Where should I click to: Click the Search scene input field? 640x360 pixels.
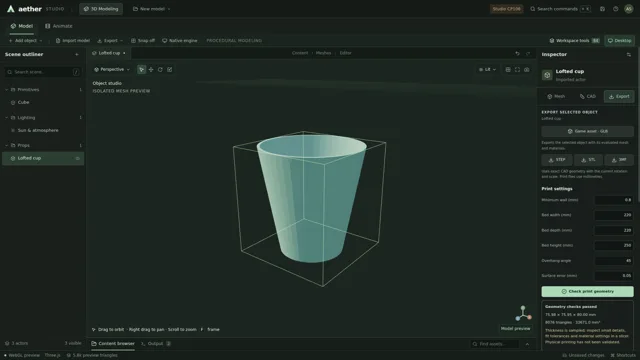pos(42,72)
